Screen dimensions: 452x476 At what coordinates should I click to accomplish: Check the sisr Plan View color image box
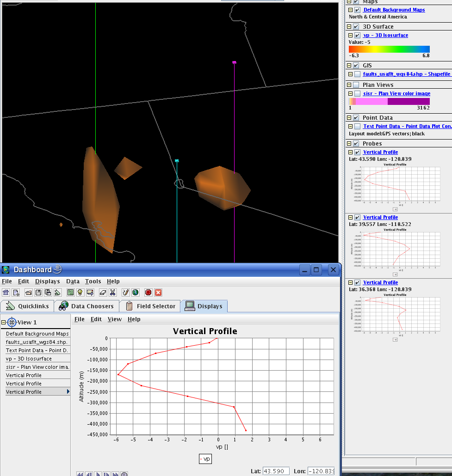(x=357, y=93)
